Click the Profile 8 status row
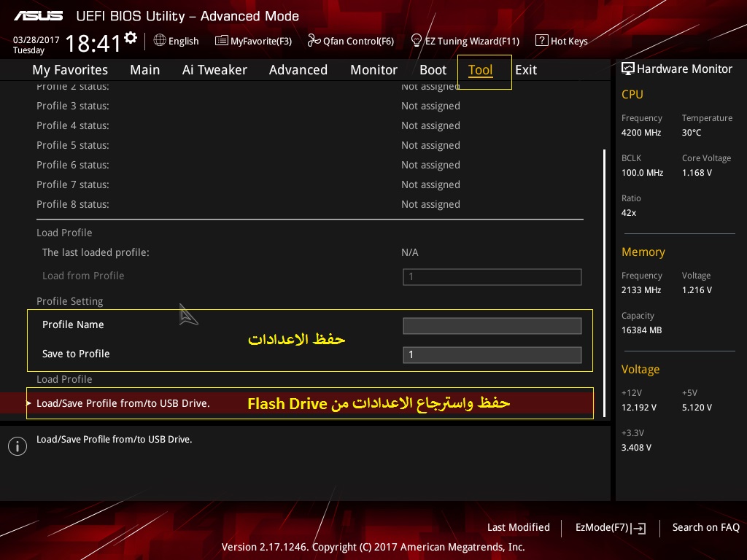This screenshot has height=560, width=747. pos(73,204)
